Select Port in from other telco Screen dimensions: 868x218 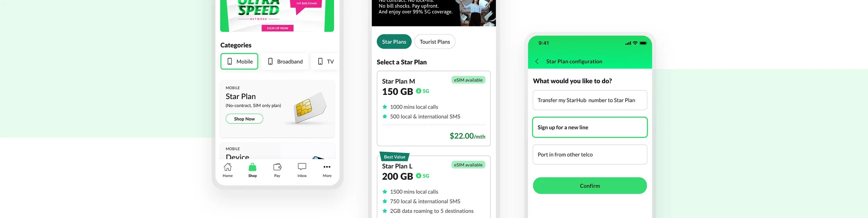(590, 155)
